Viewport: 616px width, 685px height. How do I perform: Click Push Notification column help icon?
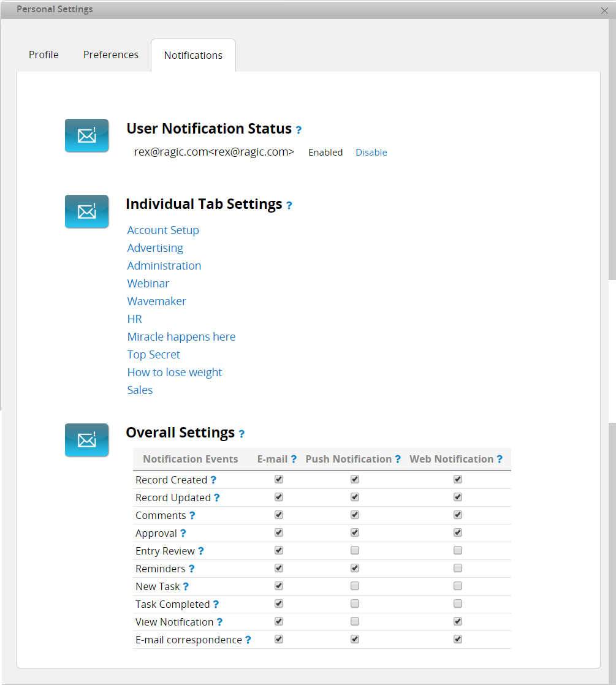[x=398, y=459]
